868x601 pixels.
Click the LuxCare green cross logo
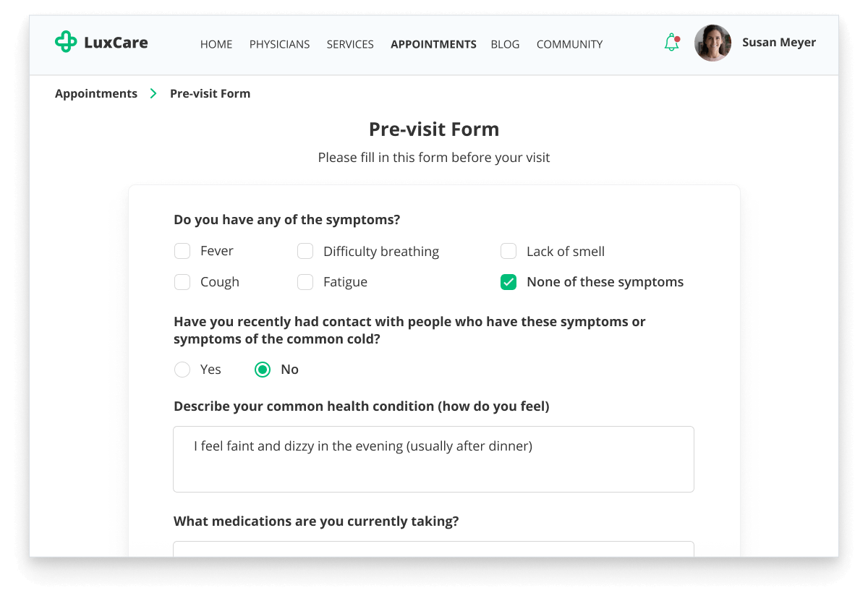[x=66, y=42]
